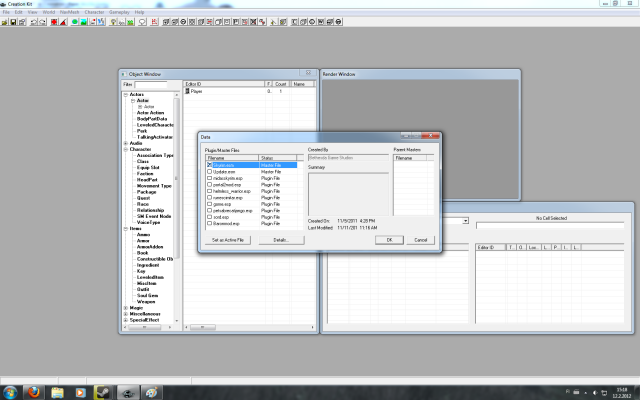Open the World menu

[47, 11]
